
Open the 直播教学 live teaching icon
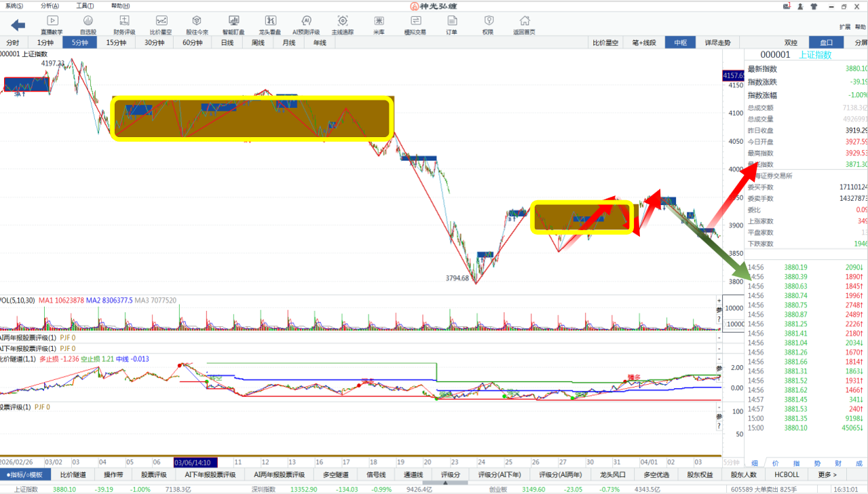click(52, 25)
